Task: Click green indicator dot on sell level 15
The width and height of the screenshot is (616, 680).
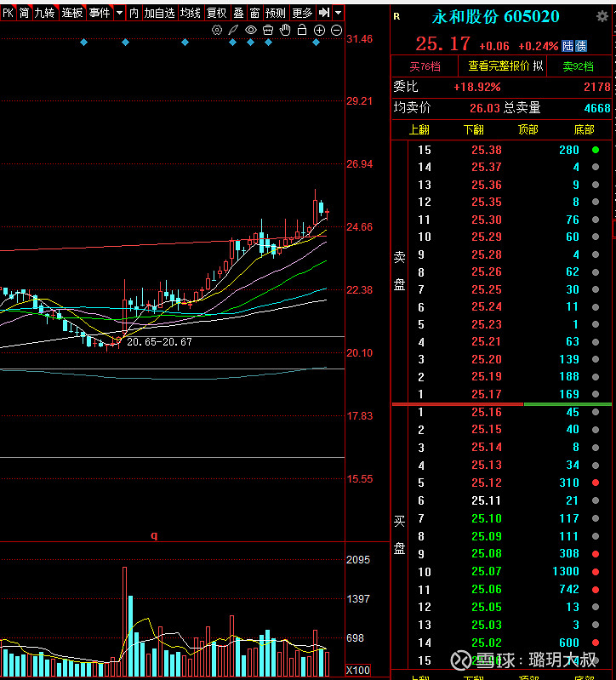Action: point(596,150)
